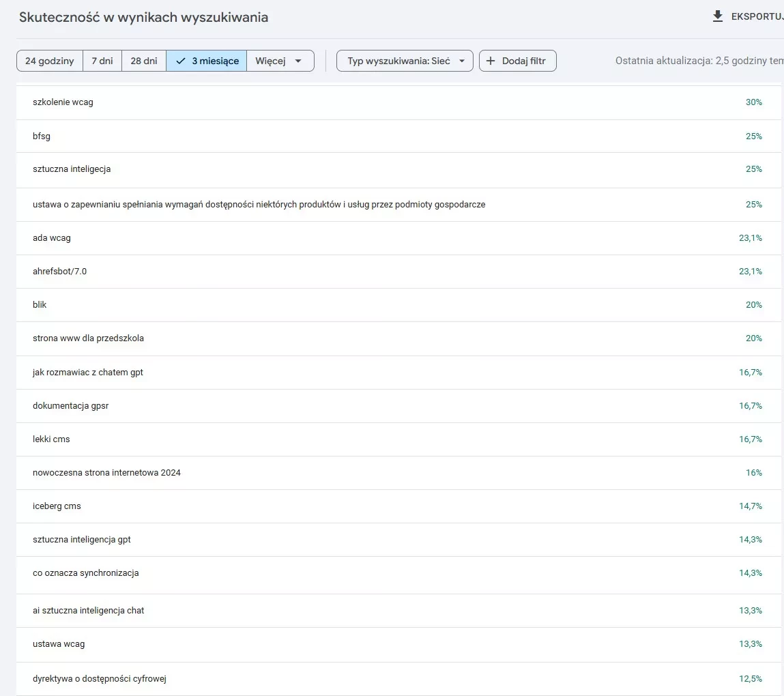
Task: Select the 24 godziny time range
Action: point(50,61)
